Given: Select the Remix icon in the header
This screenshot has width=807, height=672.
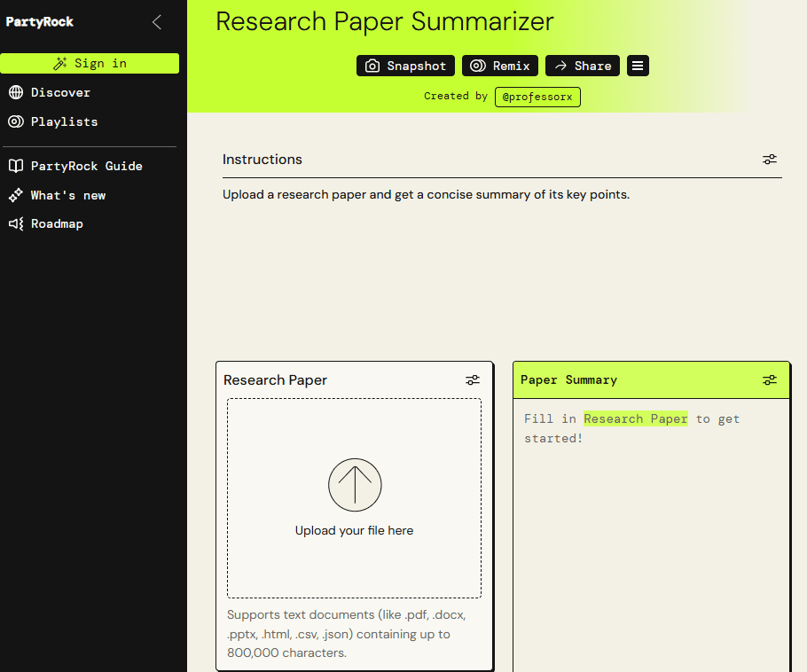Looking at the screenshot, I should tap(475, 65).
